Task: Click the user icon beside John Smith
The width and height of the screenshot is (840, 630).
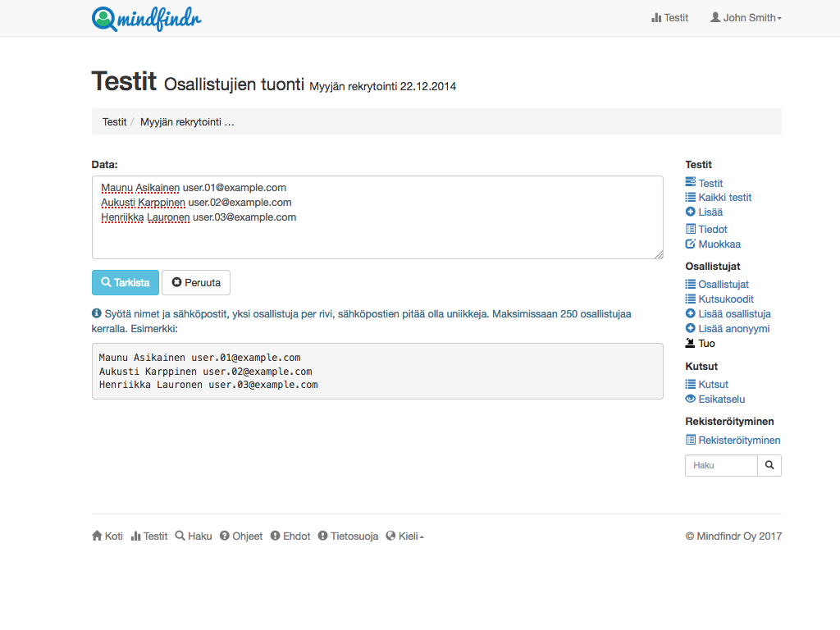Action: coord(715,17)
